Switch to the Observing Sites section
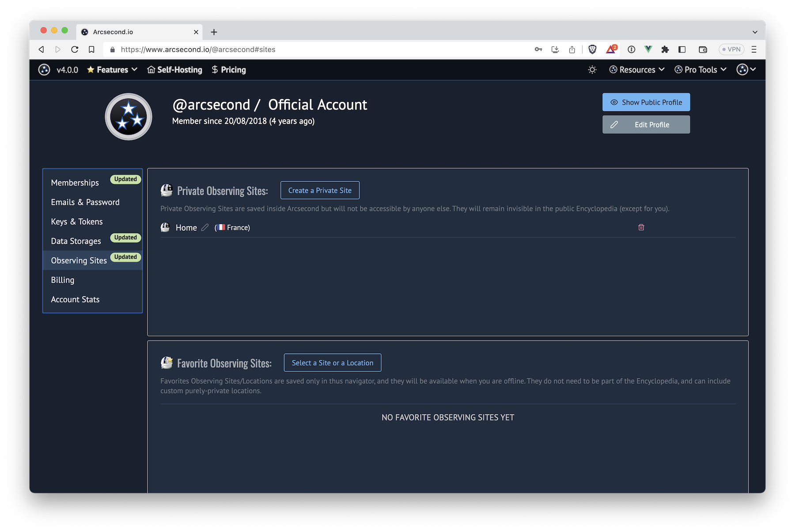Screen dimensions: 795x532 coord(79,260)
